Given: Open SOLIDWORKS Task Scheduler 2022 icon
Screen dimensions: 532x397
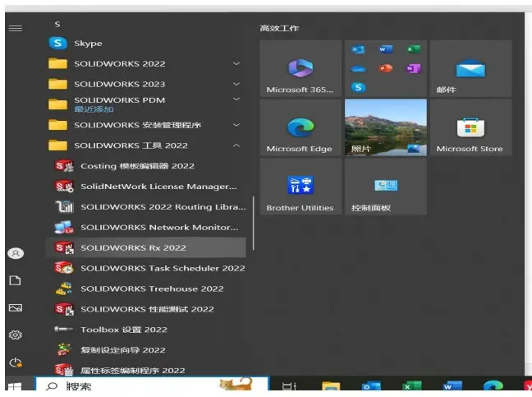Looking at the screenshot, I should click(x=64, y=268).
